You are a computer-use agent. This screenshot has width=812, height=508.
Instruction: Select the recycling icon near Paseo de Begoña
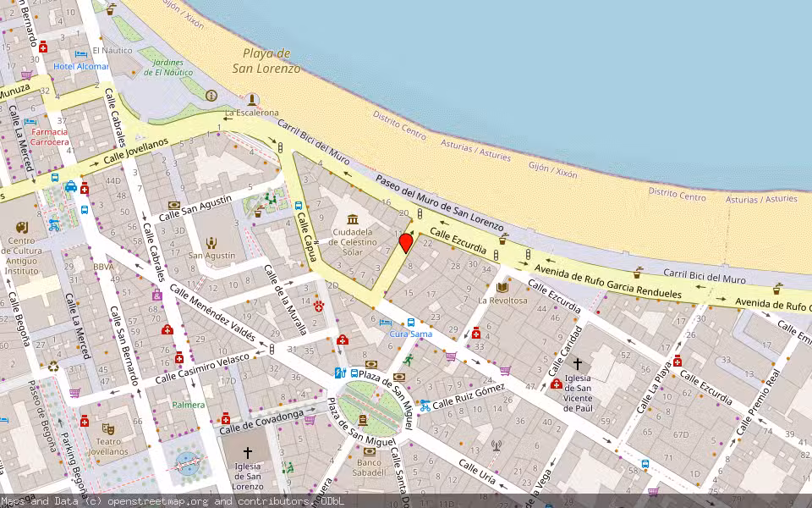pos(52,367)
